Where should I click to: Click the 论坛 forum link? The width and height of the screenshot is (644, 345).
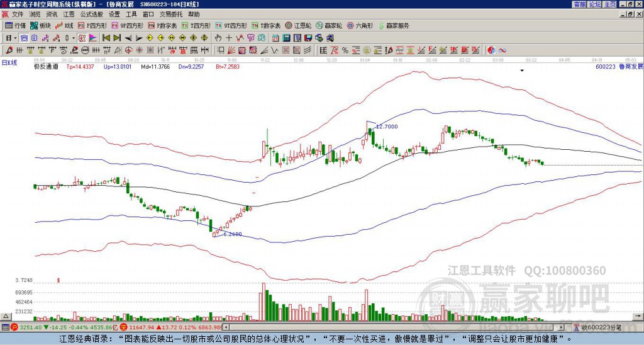pyautogui.click(x=594, y=4)
